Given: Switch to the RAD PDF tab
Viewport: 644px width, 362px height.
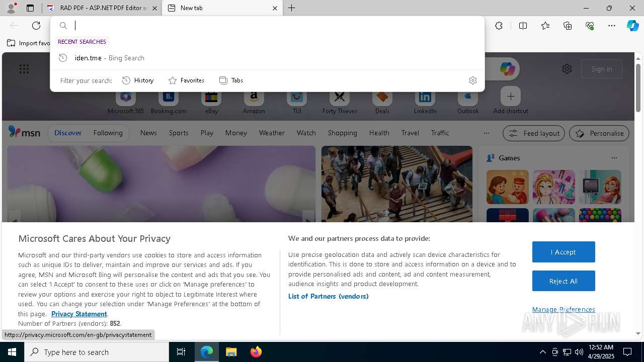Looking at the screenshot, I should pyautogui.click(x=102, y=8).
